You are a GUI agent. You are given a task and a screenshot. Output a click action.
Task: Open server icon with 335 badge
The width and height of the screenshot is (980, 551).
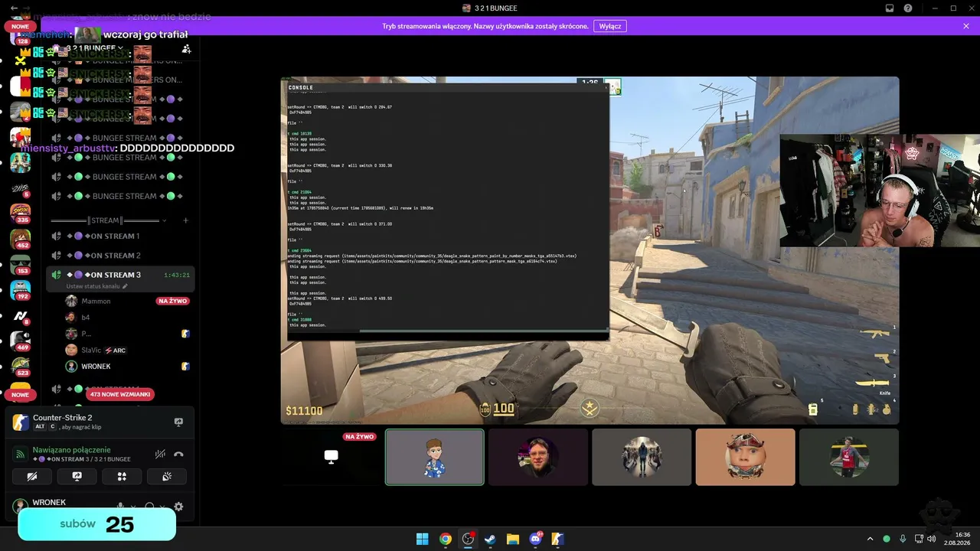pyautogui.click(x=20, y=213)
